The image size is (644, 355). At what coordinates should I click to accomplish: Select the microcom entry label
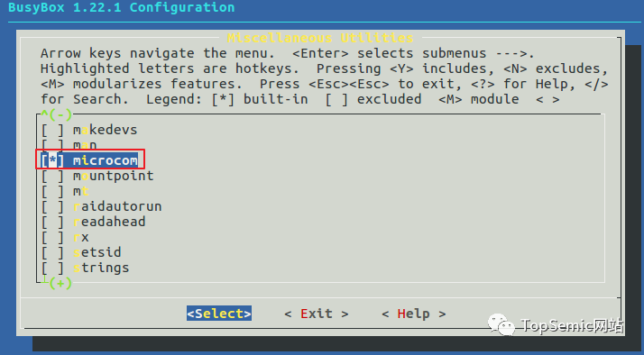coord(106,160)
